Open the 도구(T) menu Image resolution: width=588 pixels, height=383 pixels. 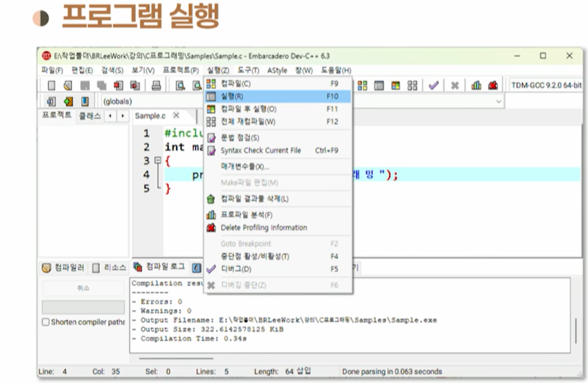click(x=248, y=70)
